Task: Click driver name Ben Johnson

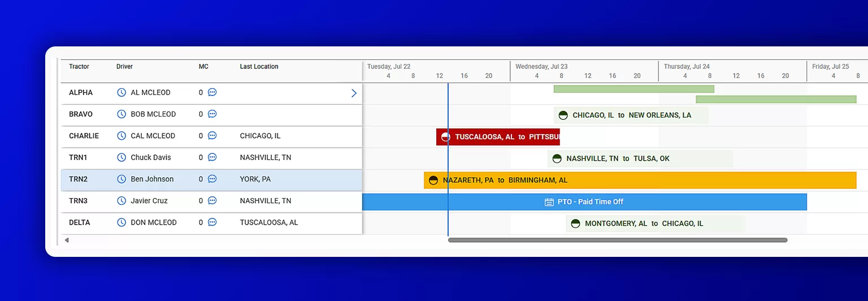Action: tap(153, 179)
